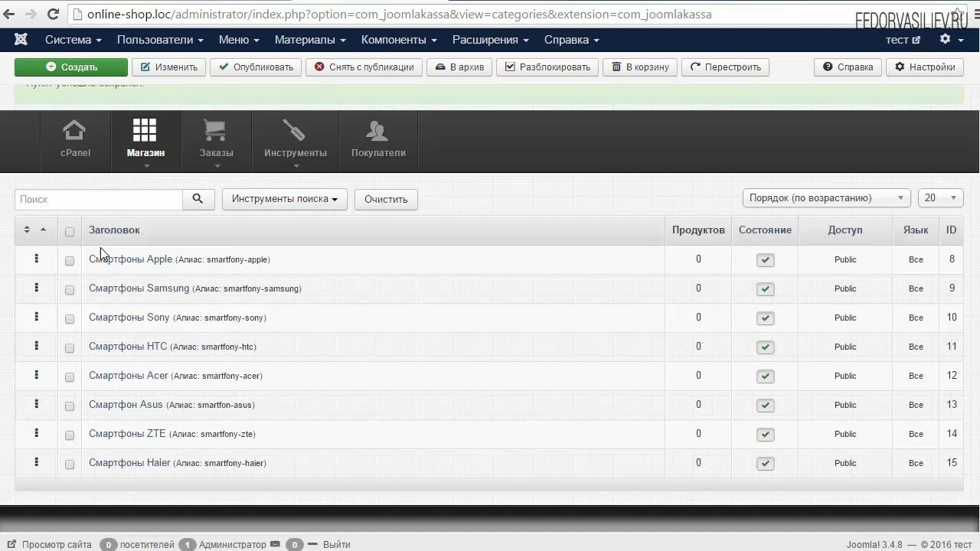Check the Смартфоны HTC row checkbox
This screenshot has height=551, width=980.
click(70, 348)
